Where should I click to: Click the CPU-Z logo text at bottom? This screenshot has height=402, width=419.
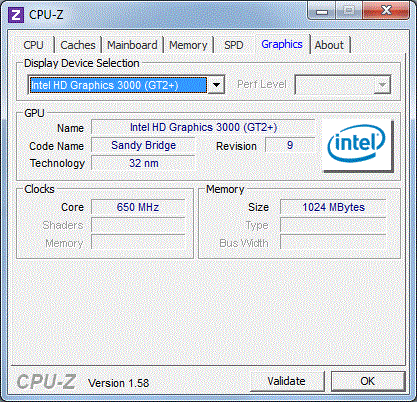[x=46, y=382]
